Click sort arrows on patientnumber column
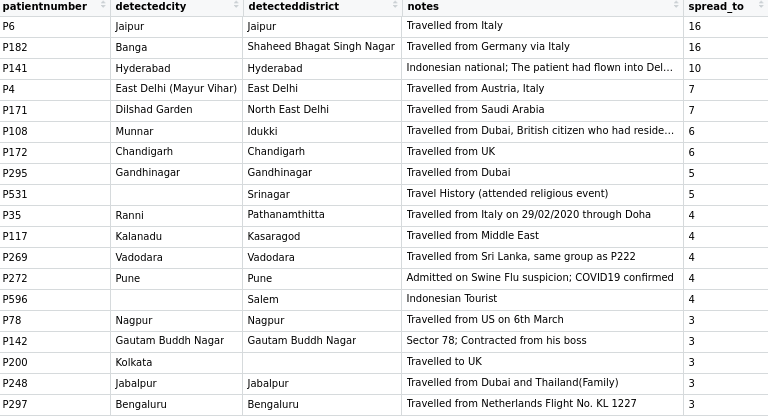The width and height of the screenshot is (768, 416). coord(103,6)
